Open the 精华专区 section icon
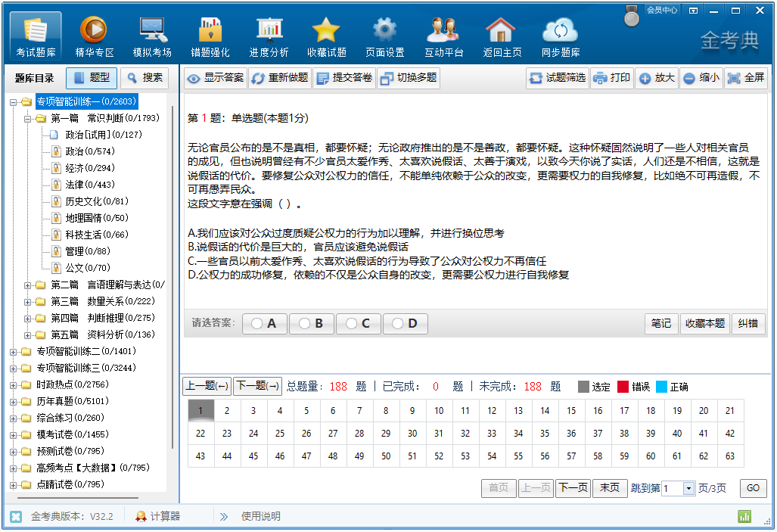 [94, 30]
